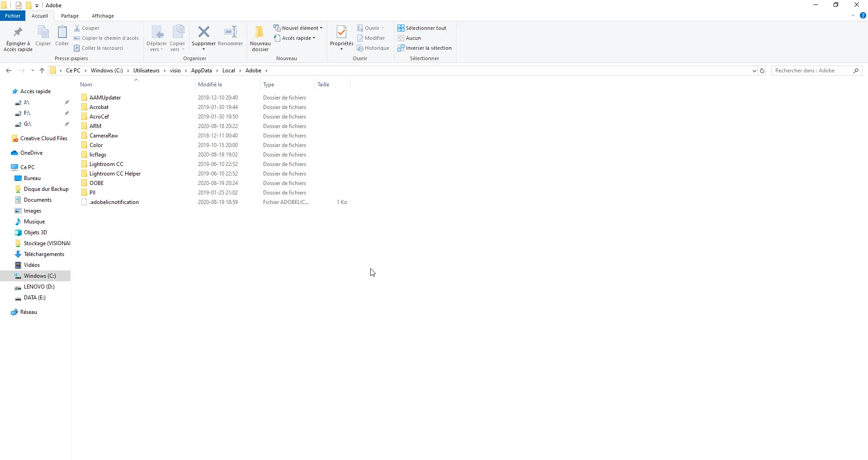Image resolution: width=868 pixels, height=460 pixels.
Task: Go back with the back arrow
Action: point(9,71)
